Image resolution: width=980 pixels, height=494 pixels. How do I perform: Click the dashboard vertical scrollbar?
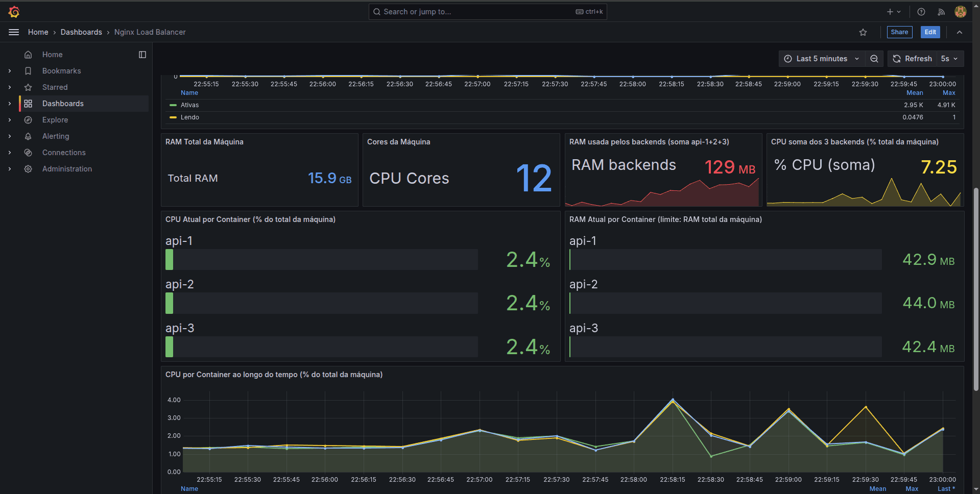(976, 289)
